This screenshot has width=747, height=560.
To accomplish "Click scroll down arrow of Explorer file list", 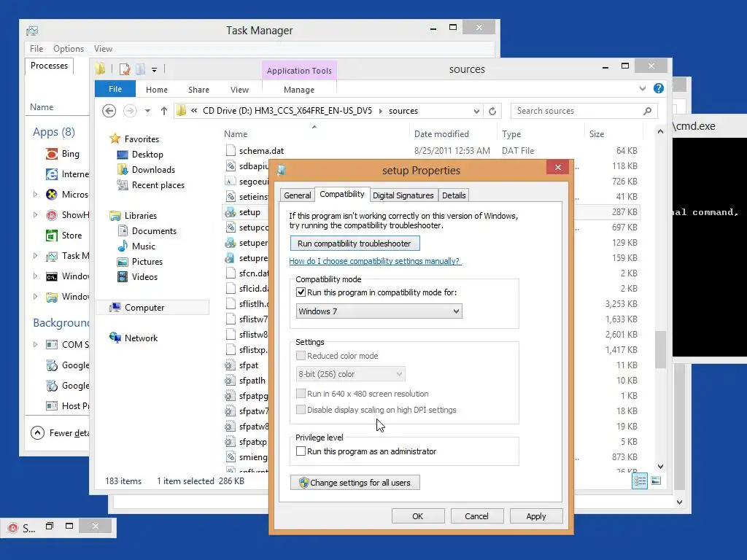I will point(660,466).
